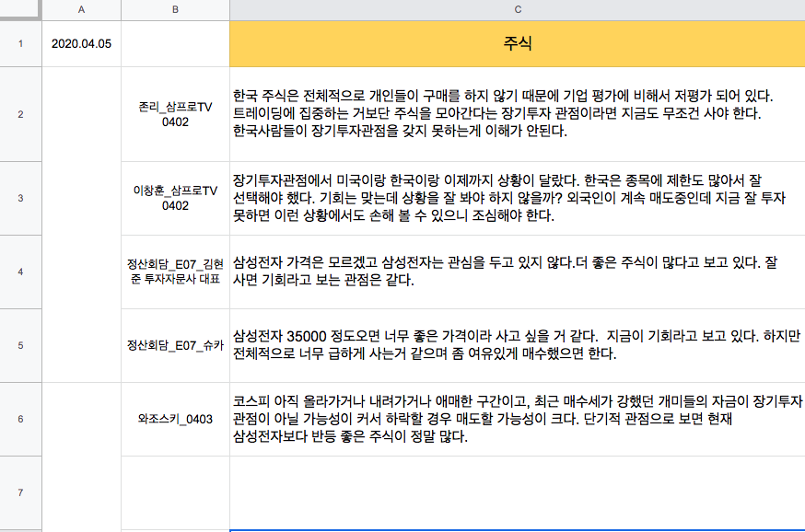This screenshot has height=532, width=805.
Task: Click the cell with date 2020.04.05
Action: click(81, 43)
